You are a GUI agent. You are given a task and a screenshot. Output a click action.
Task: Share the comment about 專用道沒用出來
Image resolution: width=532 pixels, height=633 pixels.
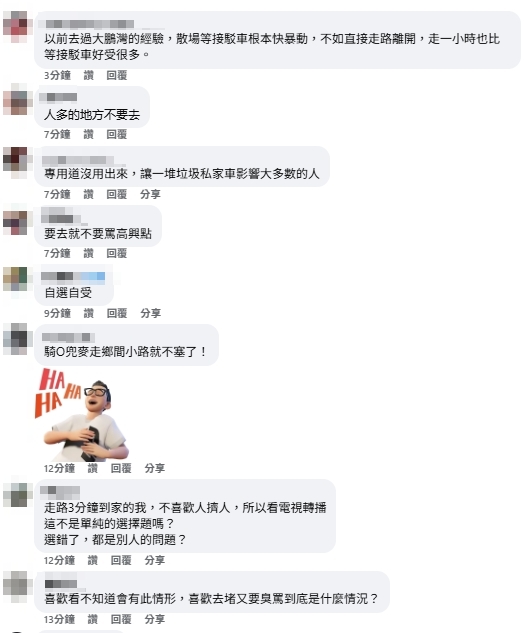(150, 195)
